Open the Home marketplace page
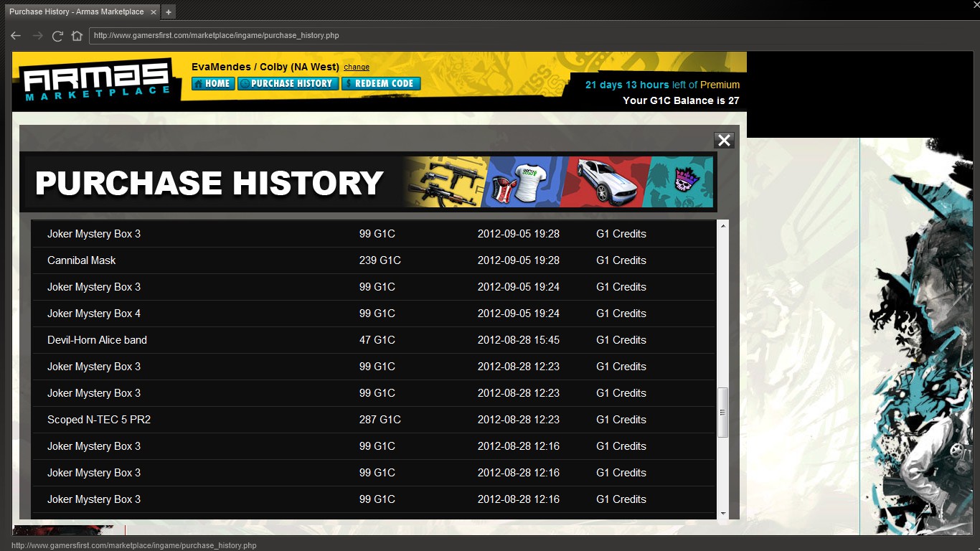Viewport: 980px width, 551px height. (213, 83)
